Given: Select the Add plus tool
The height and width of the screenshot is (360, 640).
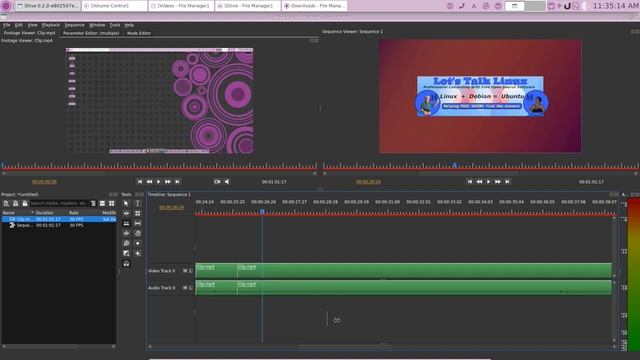Looking at the screenshot, I should click(138, 253).
